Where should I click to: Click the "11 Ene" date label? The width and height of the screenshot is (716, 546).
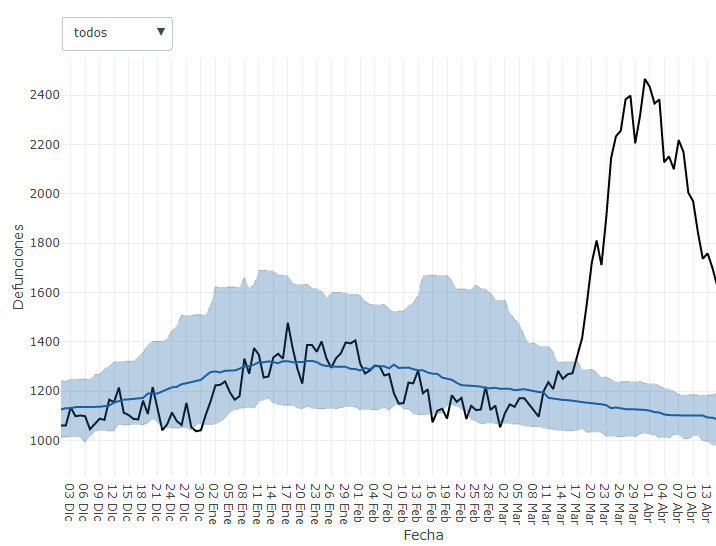[257, 504]
